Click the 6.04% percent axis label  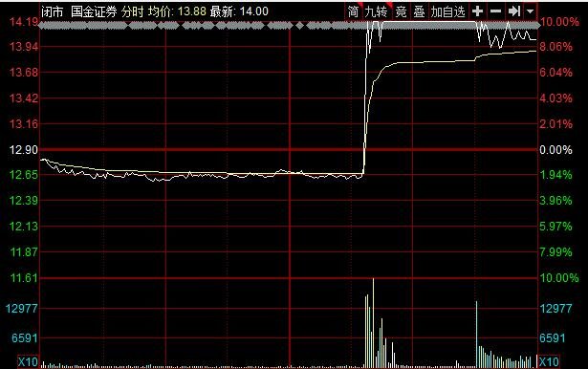coord(555,72)
